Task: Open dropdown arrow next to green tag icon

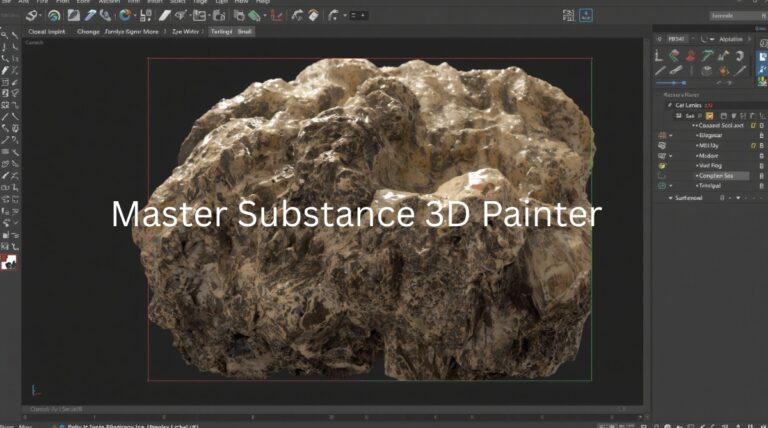Action: [x=264, y=16]
